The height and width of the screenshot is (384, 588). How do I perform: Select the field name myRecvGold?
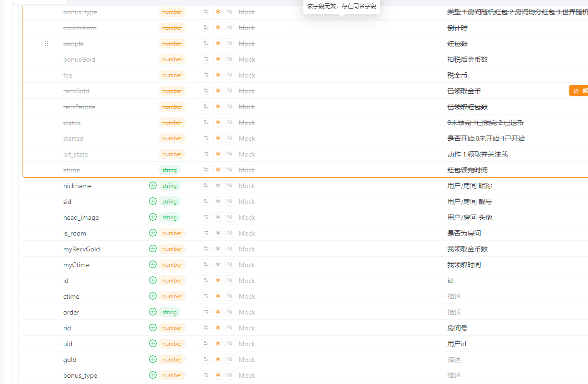point(81,248)
